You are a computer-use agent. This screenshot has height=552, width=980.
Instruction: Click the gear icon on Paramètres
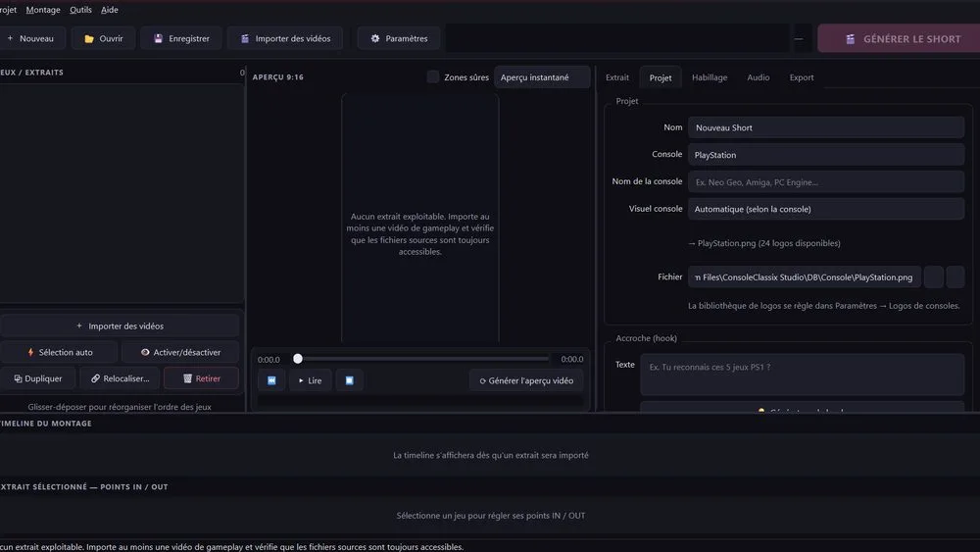click(x=375, y=38)
